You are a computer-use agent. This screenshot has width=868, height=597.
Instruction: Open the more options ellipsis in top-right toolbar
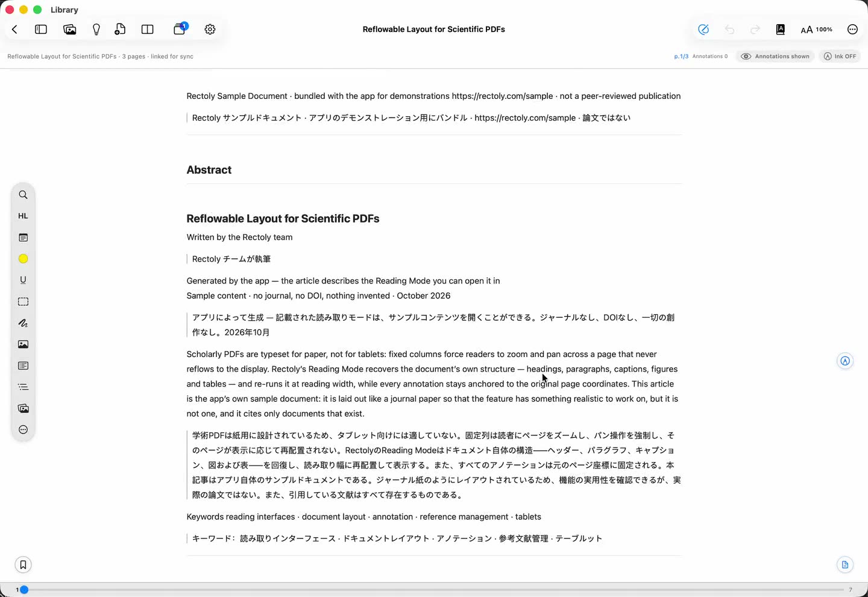point(852,29)
